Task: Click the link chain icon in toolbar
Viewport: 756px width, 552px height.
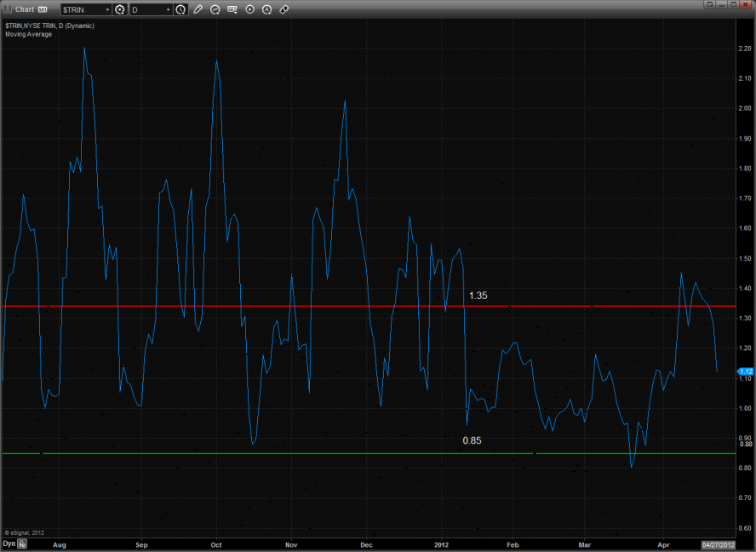Action: tap(284, 9)
